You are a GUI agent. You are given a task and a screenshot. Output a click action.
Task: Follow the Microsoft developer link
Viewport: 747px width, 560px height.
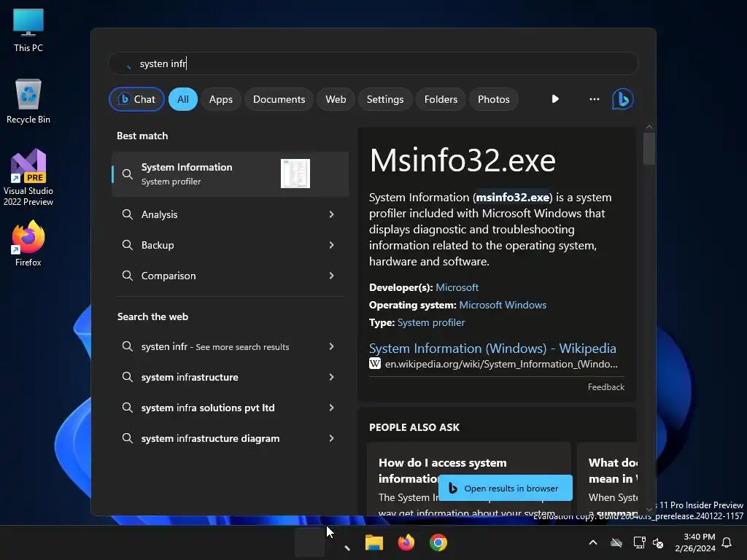pos(457,287)
